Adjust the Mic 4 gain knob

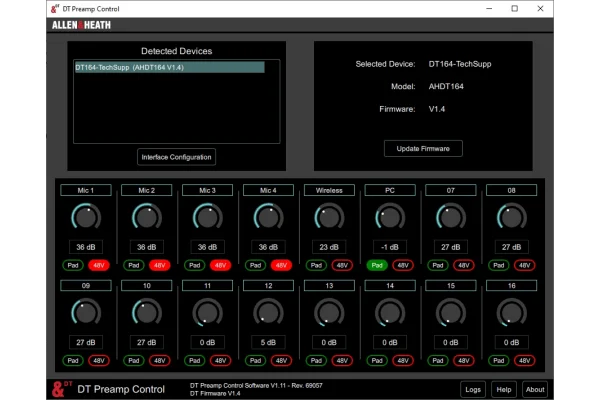pos(268,217)
